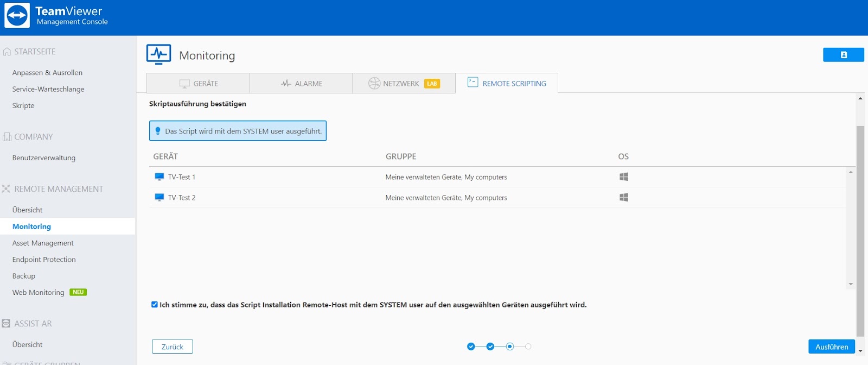Uncheck the SYSTEM user agreement checkbox
Image resolution: width=868 pixels, height=365 pixels.
pos(155,305)
